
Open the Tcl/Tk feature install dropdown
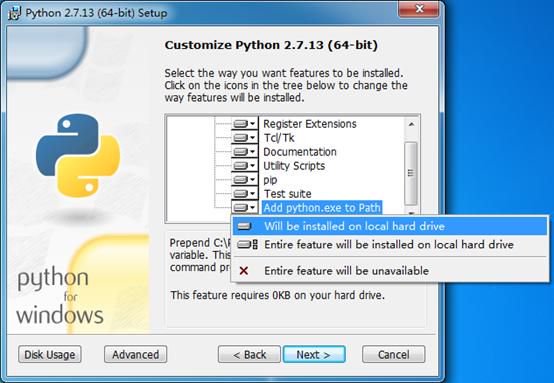click(244, 138)
